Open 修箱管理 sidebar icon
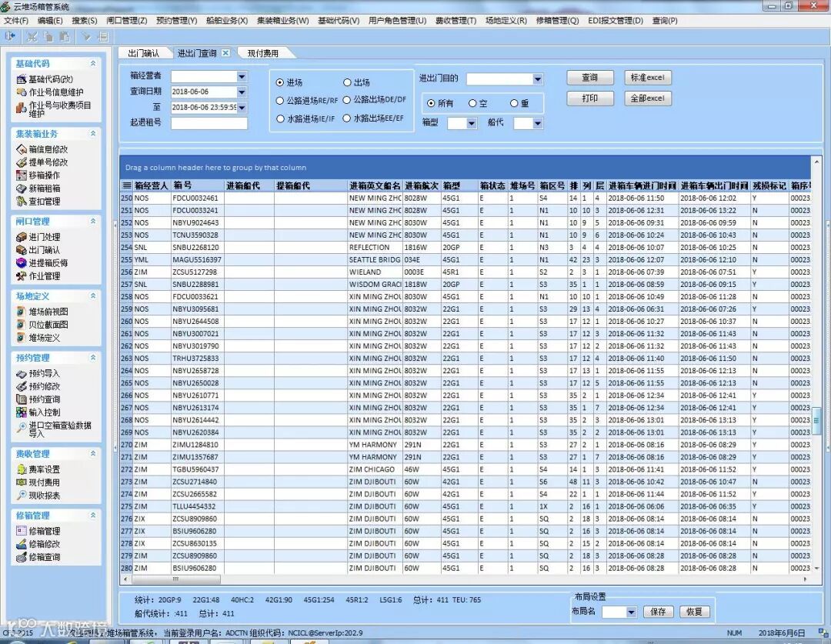The width and height of the screenshot is (831, 644). (x=22, y=531)
